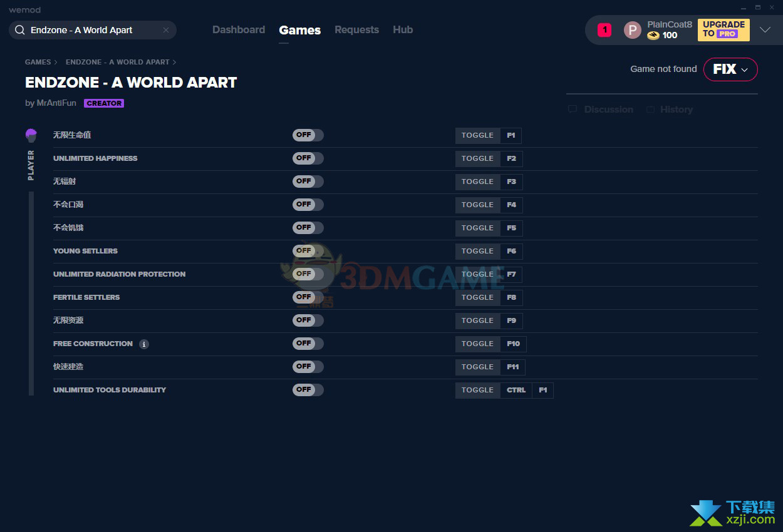Open creator MrAntiFun's profile link
The width and height of the screenshot is (783, 532).
coord(56,103)
